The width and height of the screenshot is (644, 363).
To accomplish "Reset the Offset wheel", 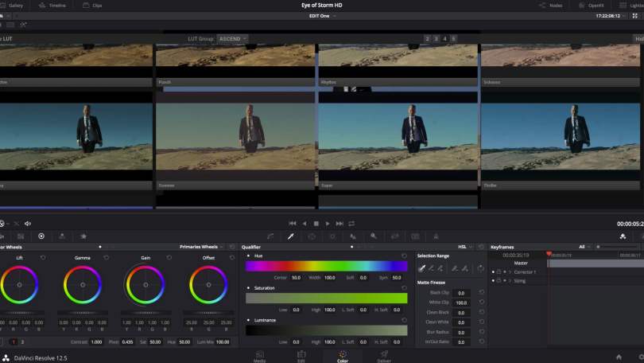I will tap(232, 258).
